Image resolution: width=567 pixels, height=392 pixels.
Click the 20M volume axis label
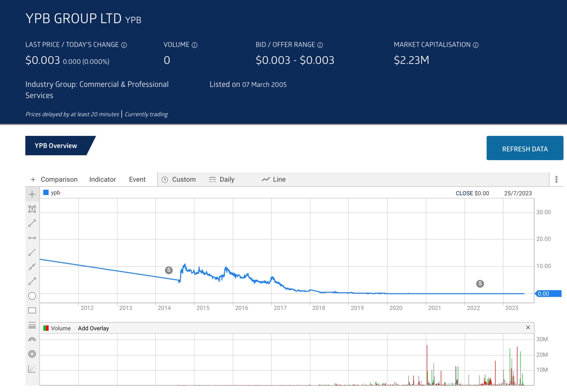point(542,355)
